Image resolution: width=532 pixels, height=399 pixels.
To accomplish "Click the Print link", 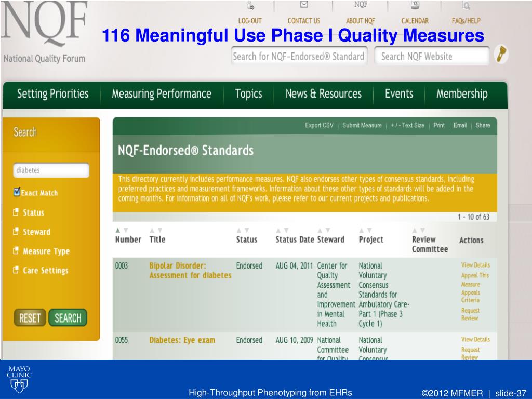I will (x=438, y=125).
